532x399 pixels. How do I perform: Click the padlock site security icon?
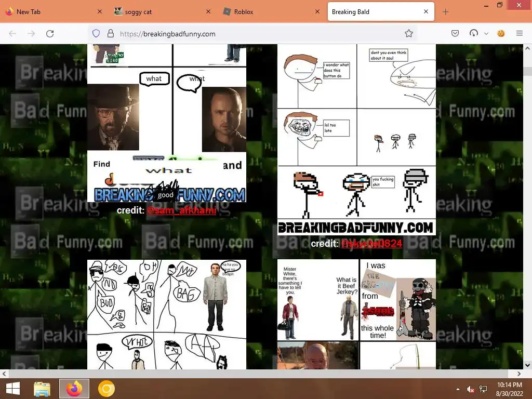[111, 33]
